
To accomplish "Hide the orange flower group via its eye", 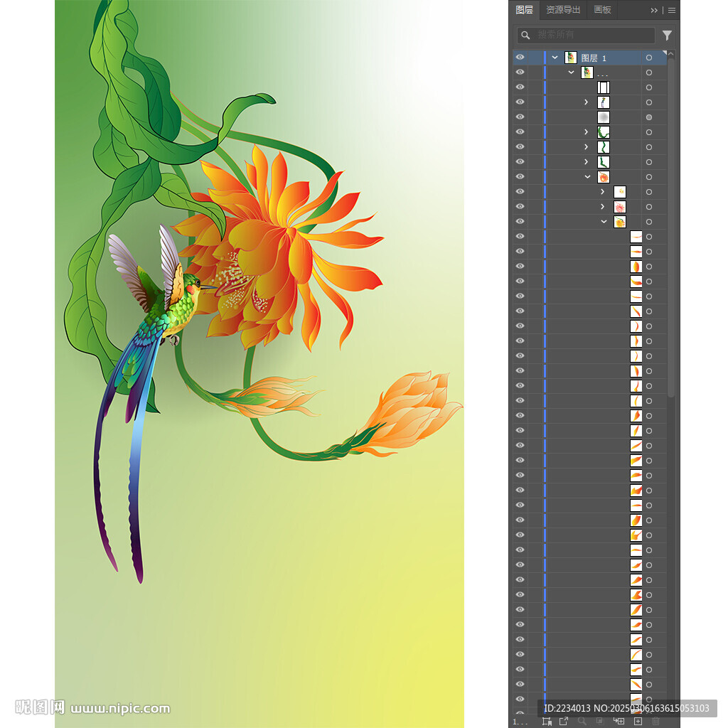I will click(520, 177).
